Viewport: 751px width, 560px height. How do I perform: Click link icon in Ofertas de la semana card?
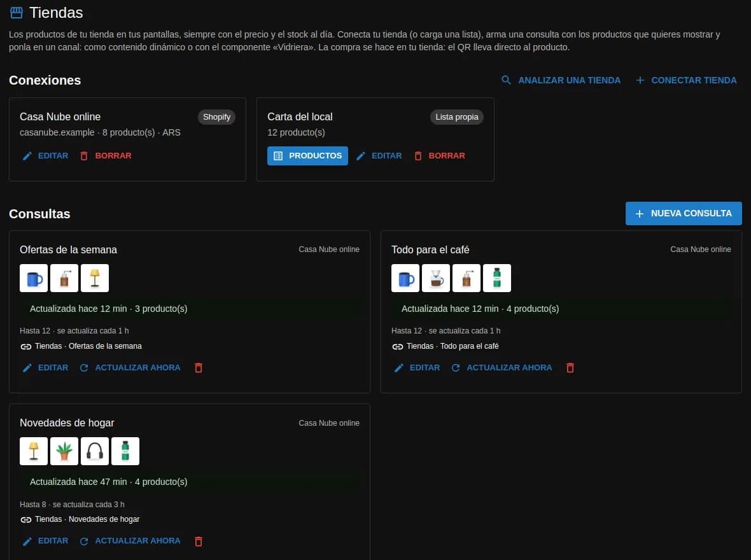pyautogui.click(x=26, y=346)
